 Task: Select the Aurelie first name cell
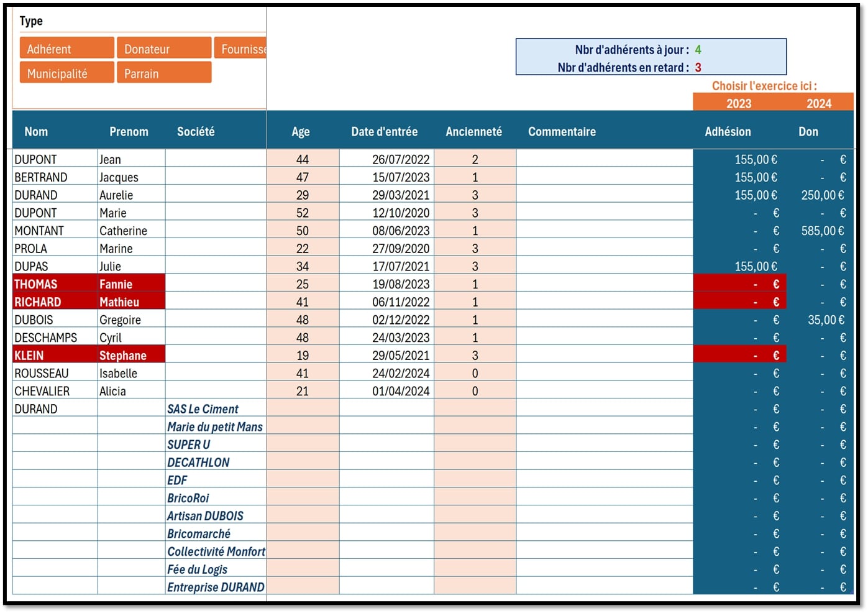[x=131, y=195]
